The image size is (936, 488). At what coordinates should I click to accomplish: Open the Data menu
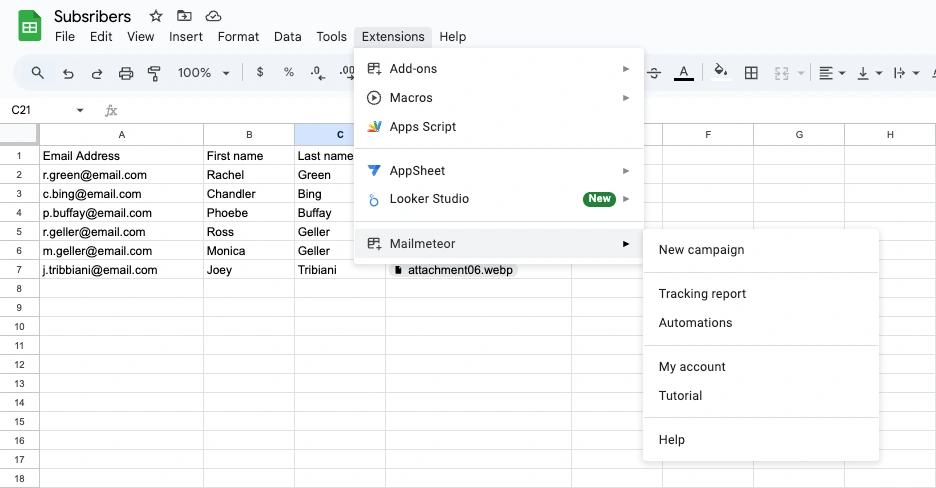coord(287,37)
